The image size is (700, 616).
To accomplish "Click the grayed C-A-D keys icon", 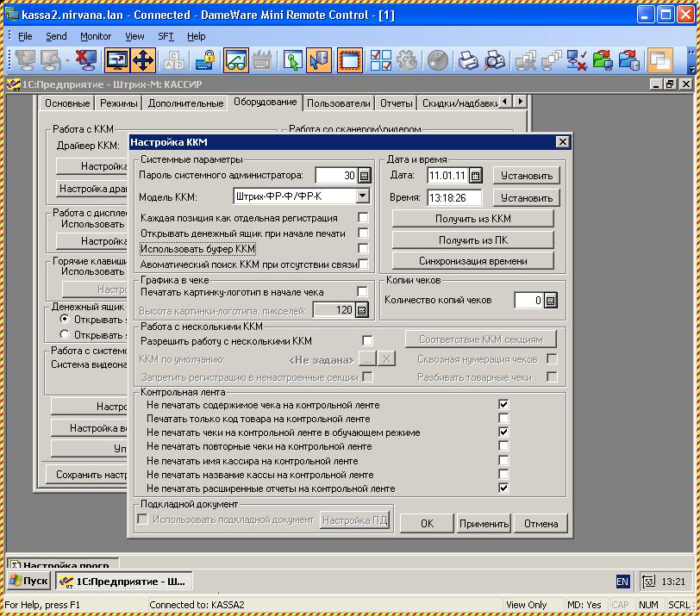I will click(174, 60).
